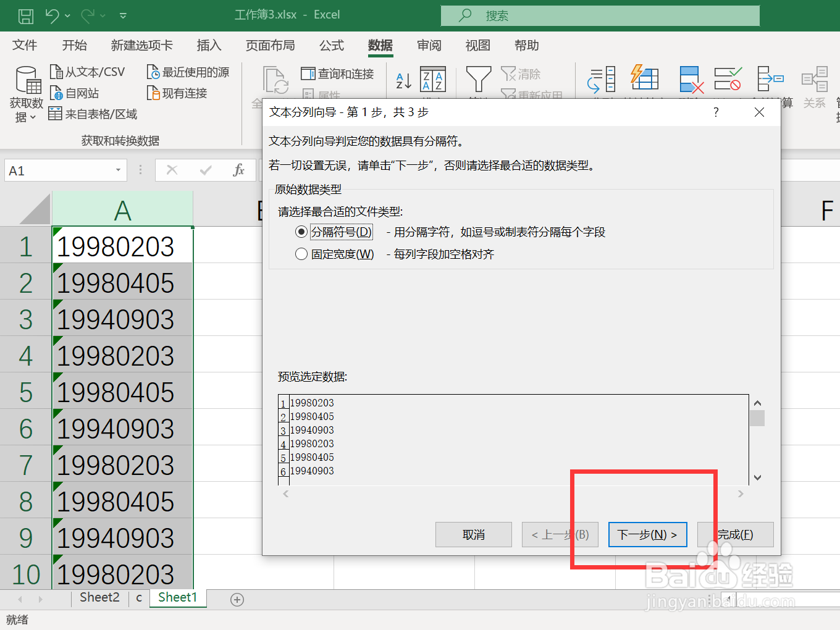The height and width of the screenshot is (630, 840).
Task: Click the Save icon in the title bar
Action: [x=26, y=15]
